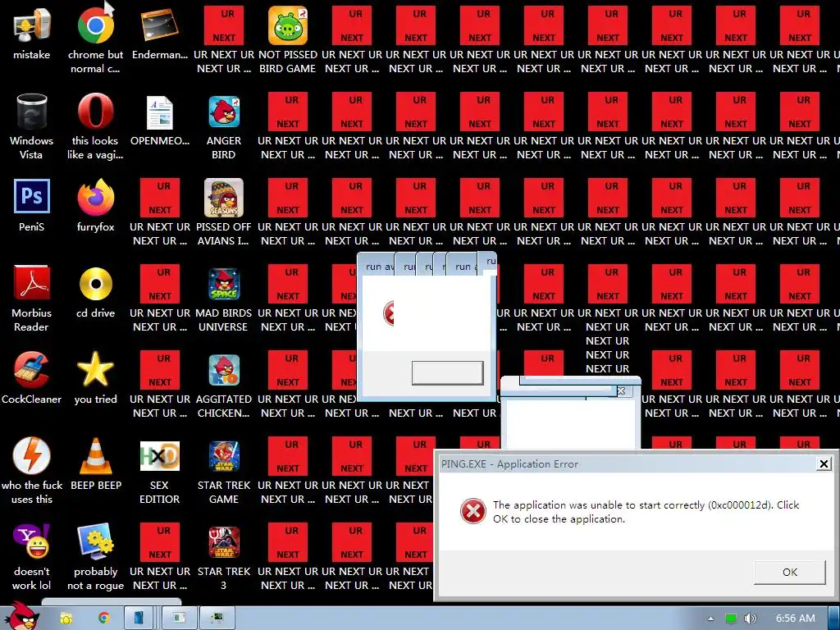Viewport: 840px width, 630px height.
Task: Open the cd drive disc icon
Action: (x=95, y=283)
